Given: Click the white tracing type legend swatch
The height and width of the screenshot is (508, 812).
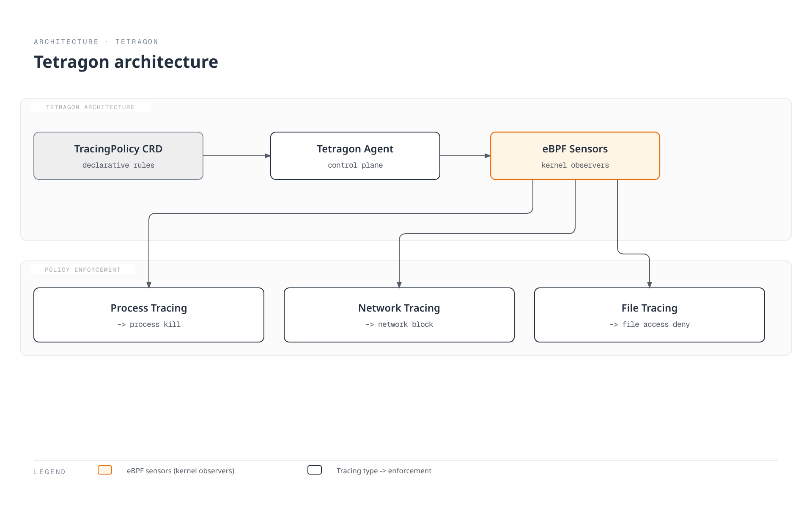Looking at the screenshot, I should [x=315, y=470].
